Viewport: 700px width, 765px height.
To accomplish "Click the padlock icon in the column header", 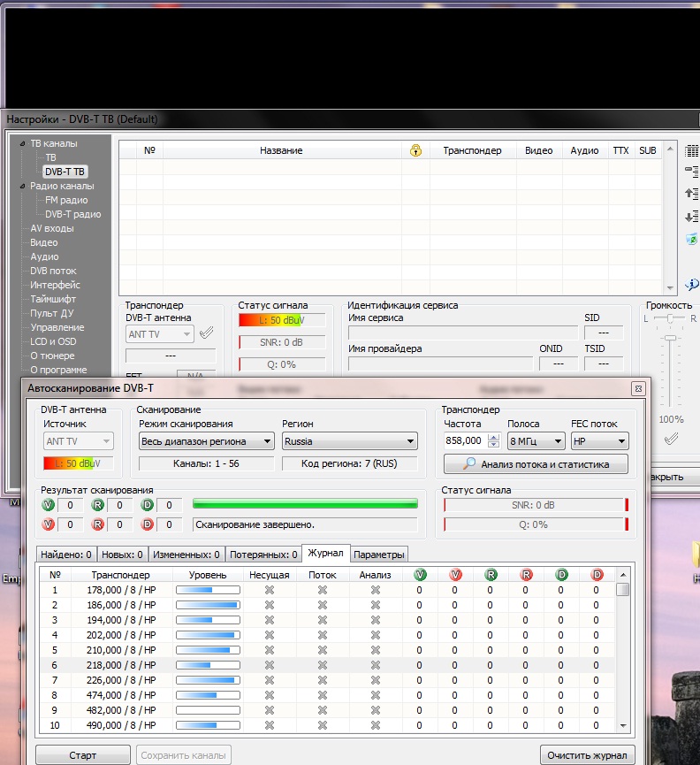I will coord(415,150).
